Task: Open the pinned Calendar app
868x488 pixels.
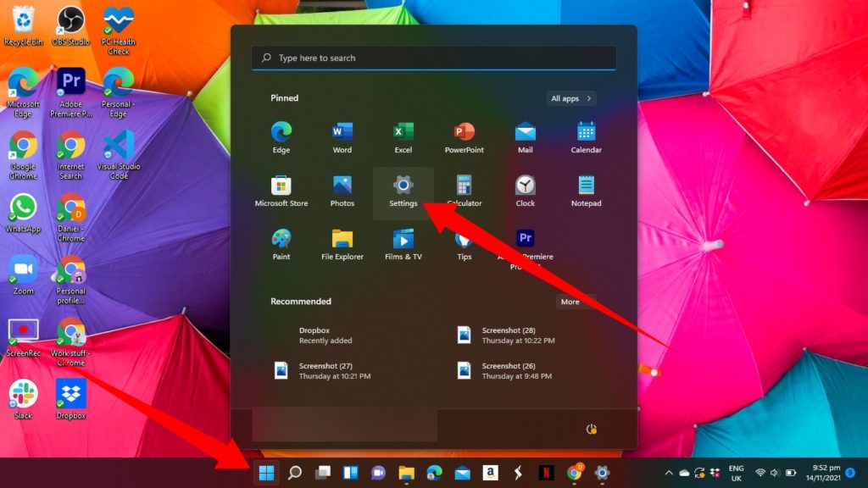Action: (x=586, y=137)
